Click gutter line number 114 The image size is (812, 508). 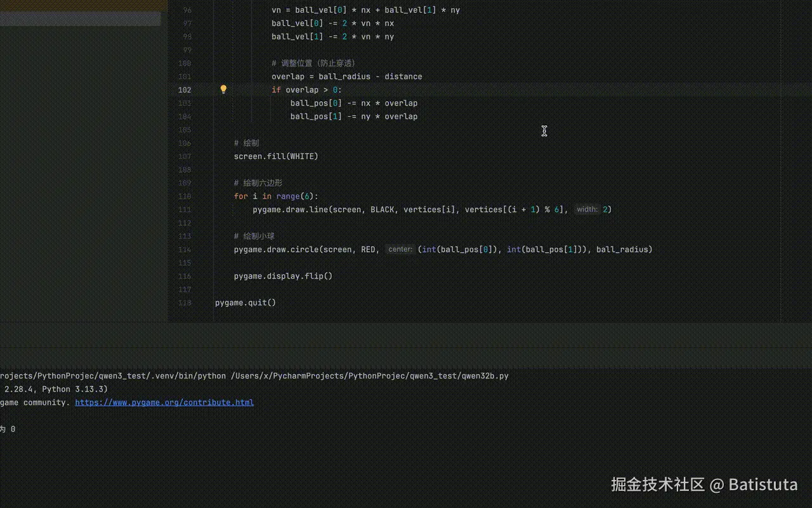(185, 250)
